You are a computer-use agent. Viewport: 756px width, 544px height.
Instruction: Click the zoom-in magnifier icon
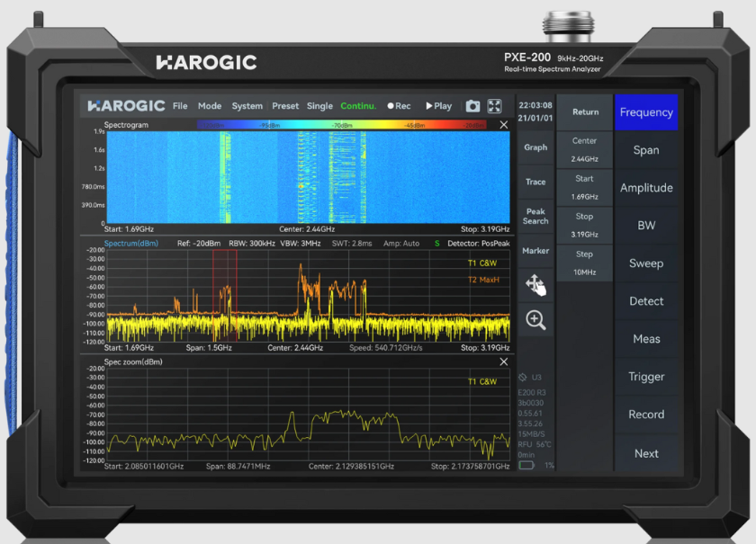coord(535,320)
